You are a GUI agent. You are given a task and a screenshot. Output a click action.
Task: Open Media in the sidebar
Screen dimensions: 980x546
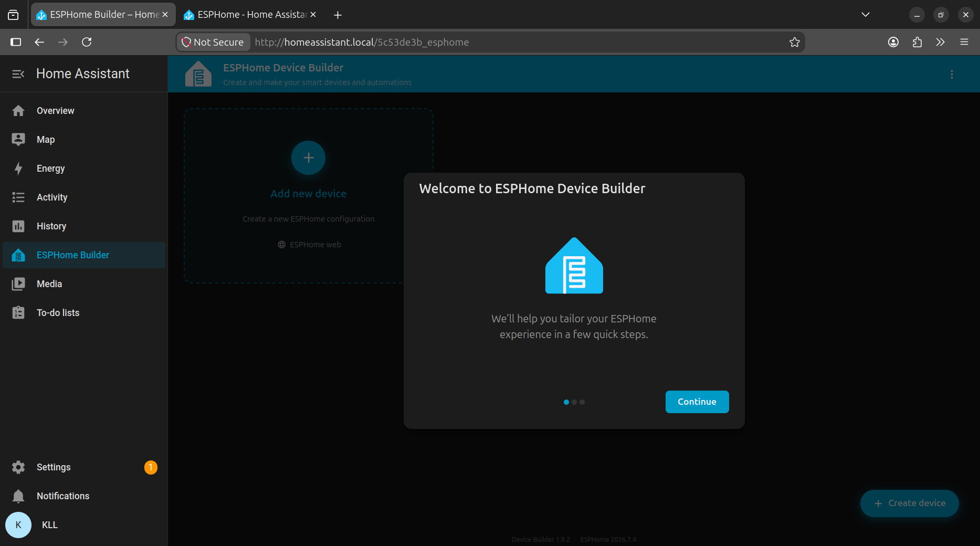tap(84, 284)
